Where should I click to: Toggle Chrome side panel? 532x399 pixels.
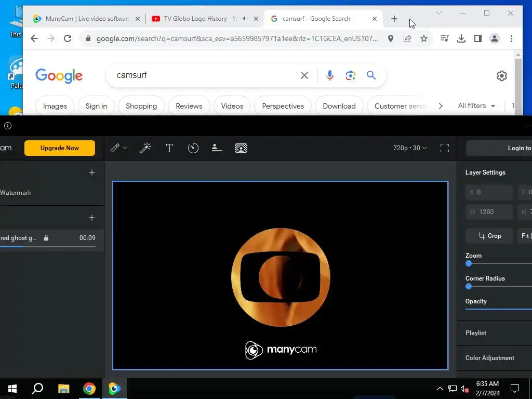click(478, 38)
